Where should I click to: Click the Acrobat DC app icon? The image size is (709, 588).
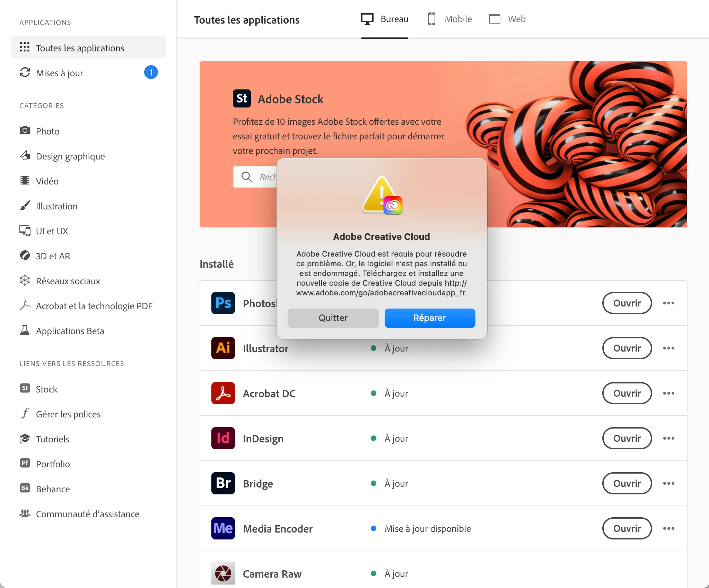[223, 393]
